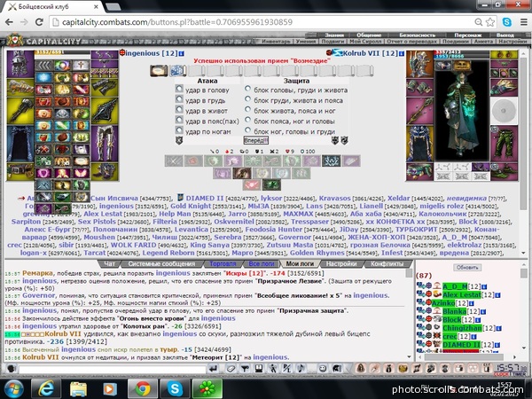Activate the dark antler-symbol technique icon
The width and height of the screenshot is (532, 399).
point(331,160)
